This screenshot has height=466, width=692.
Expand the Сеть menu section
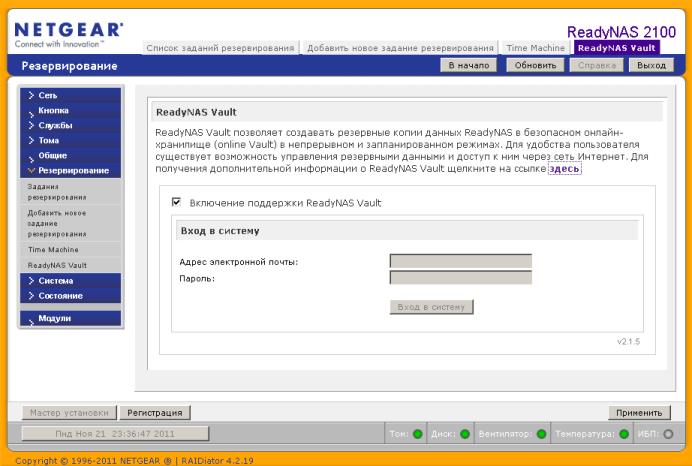[70, 95]
